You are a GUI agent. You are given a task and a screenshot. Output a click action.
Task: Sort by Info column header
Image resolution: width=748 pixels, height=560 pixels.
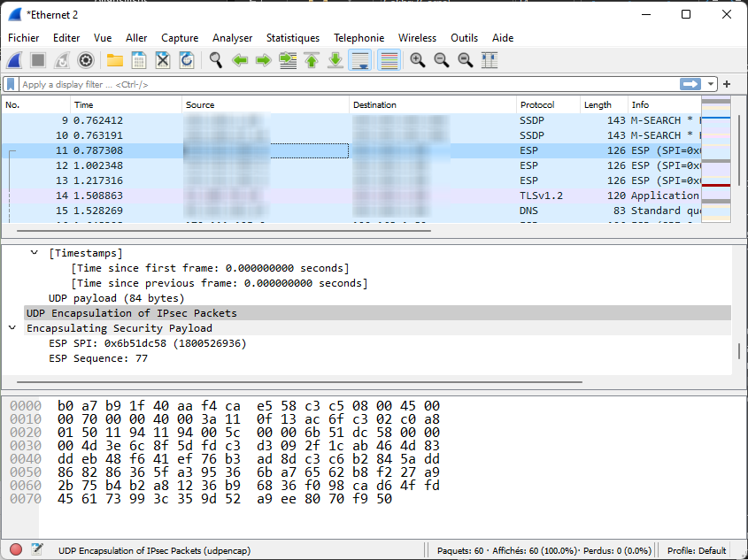pyautogui.click(x=664, y=105)
